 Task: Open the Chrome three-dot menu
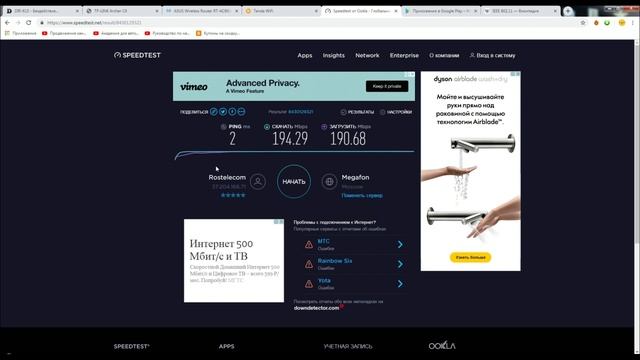633,23
